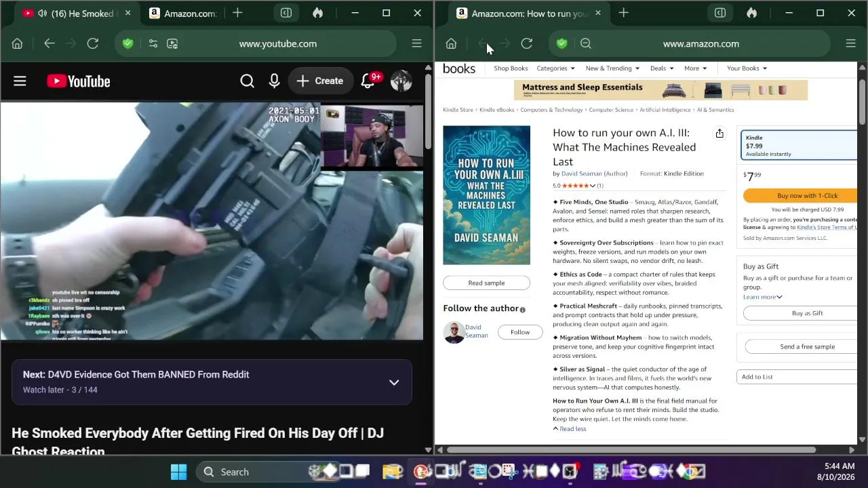The width and height of the screenshot is (868, 488).
Task: Go home in the YouTube browser window
Action: coord(17,43)
